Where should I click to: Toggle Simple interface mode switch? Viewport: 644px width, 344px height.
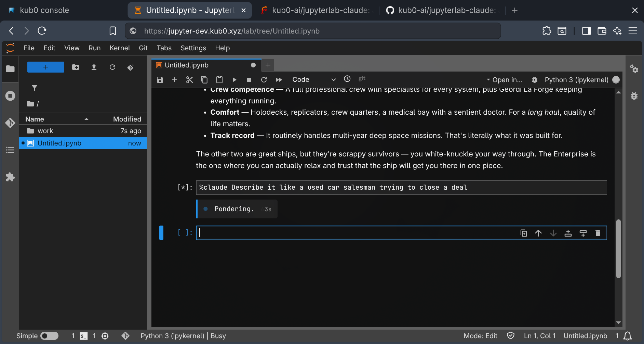point(49,336)
